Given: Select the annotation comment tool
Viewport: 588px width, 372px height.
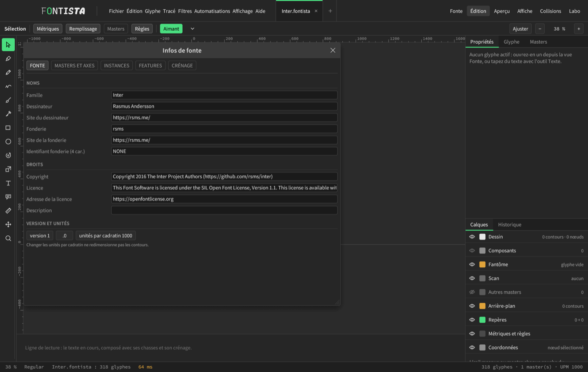Looking at the screenshot, I should point(8,197).
